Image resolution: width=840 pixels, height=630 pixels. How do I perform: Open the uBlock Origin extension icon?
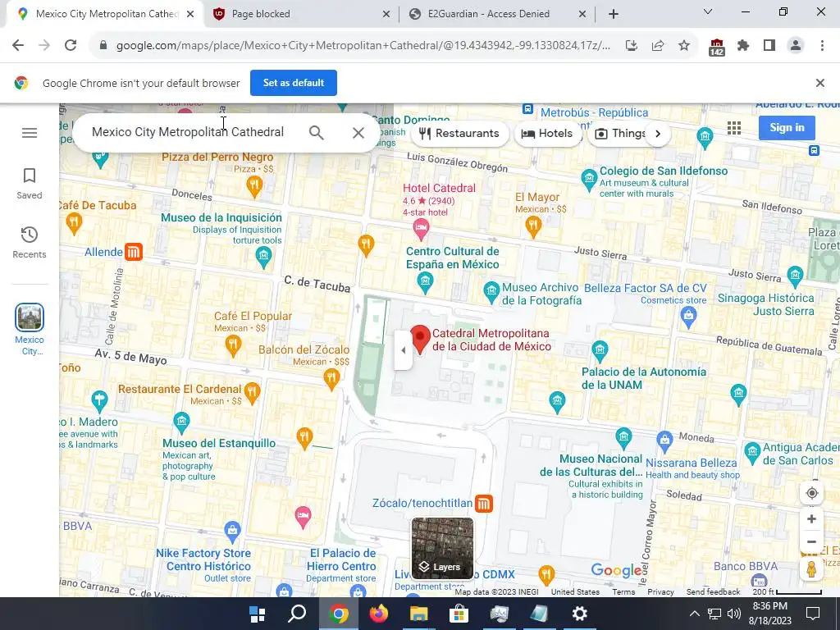point(716,47)
